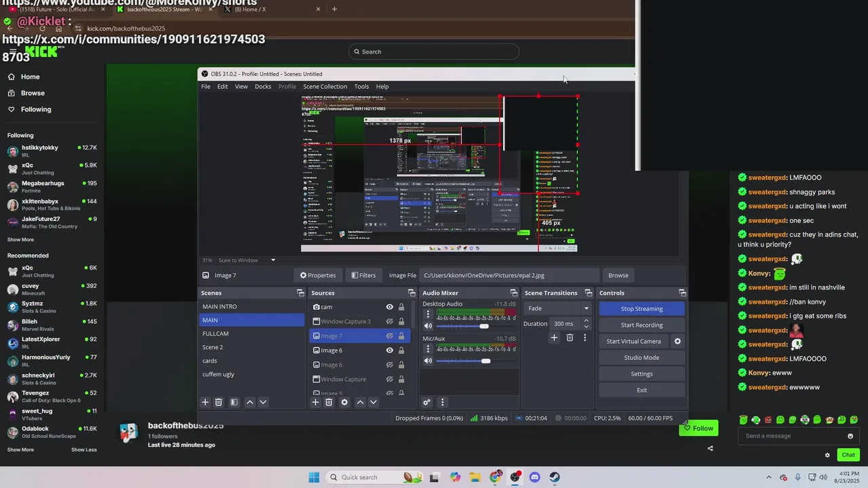Image resolution: width=868 pixels, height=488 pixels.
Task: Mute Mic/Aux speaker icon
Action: click(428, 361)
